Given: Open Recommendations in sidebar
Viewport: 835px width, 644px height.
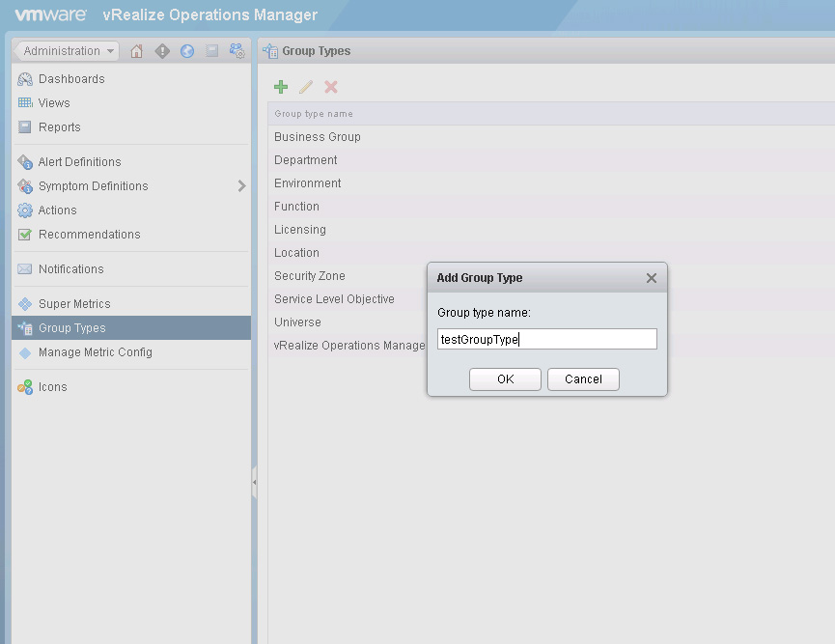Looking at the screenshot, I should (x=89, y=235).
